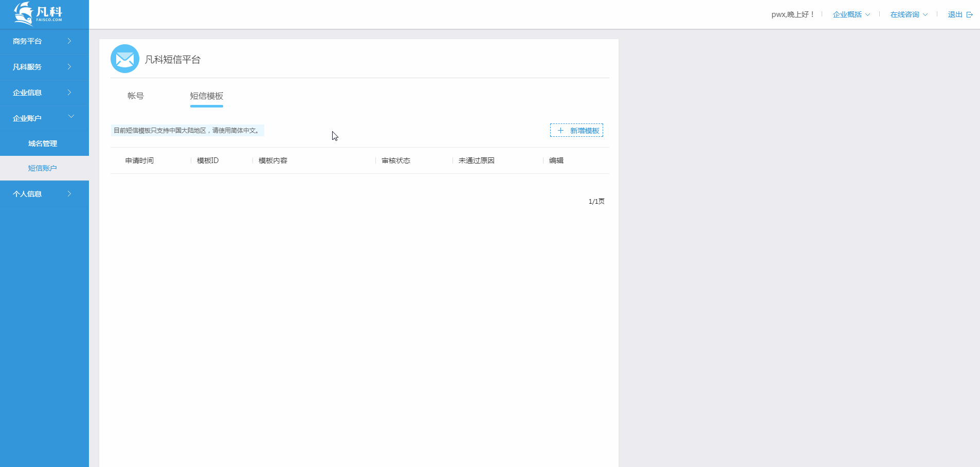Open the 在线咨询 dropdown
The height and width of the screenshot is (467, 980).
pyautogui.click(x=909, y=14)
